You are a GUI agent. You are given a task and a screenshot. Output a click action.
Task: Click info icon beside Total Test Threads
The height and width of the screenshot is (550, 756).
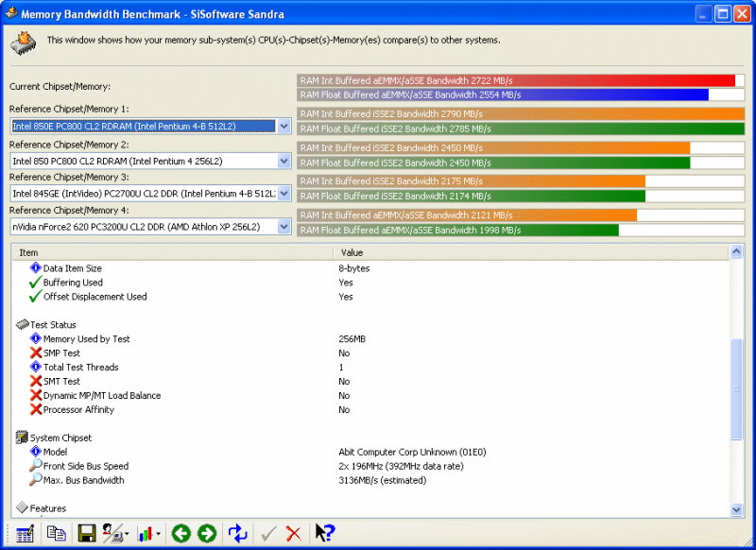point(36,367)
